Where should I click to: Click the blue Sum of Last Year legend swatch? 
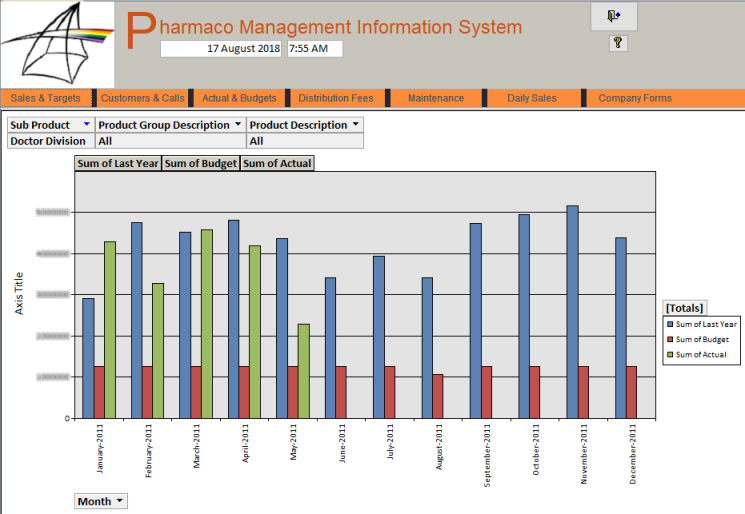point(670,324)
